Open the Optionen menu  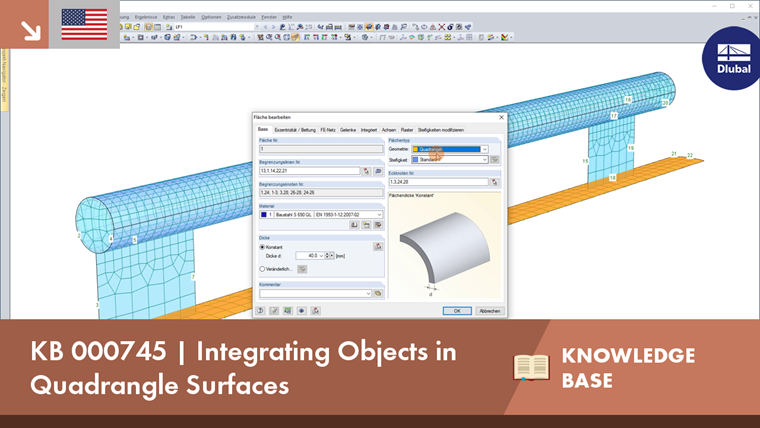pyautogui.click(x=211, y=17)
